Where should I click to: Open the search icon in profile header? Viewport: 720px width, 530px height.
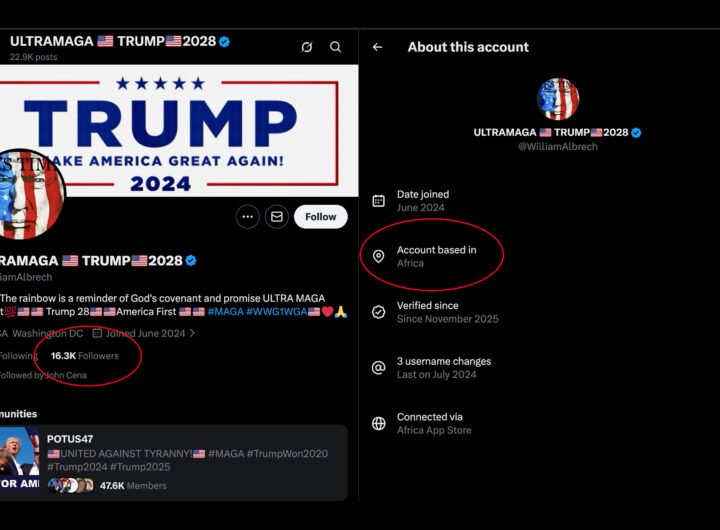tap(336, 47)
